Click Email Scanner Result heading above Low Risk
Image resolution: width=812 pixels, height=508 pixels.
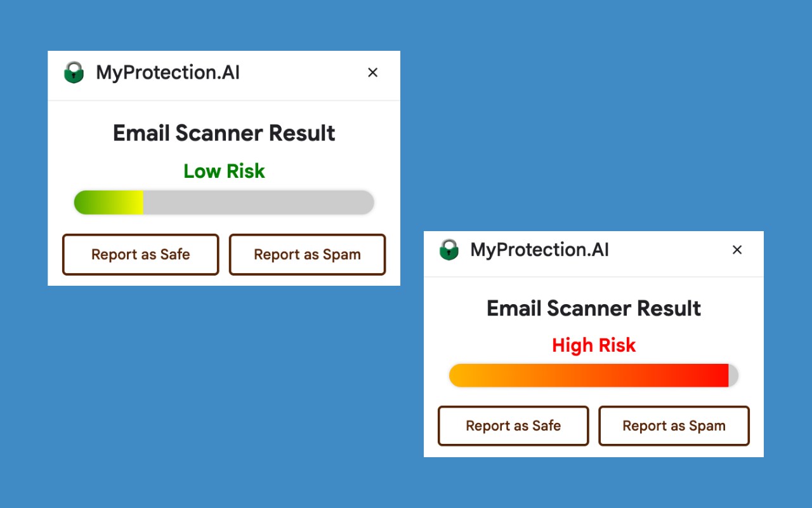pyautogui.click(x=224, y=133)
